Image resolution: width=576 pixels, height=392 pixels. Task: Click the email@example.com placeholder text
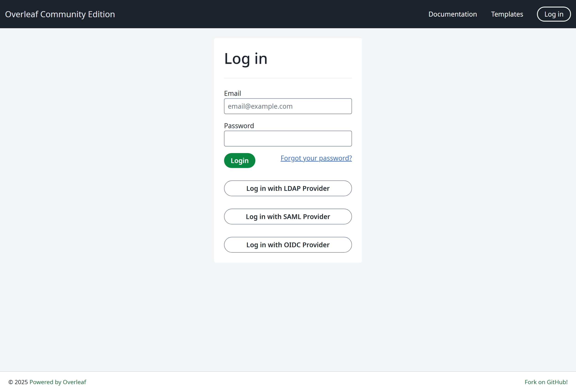260,106
